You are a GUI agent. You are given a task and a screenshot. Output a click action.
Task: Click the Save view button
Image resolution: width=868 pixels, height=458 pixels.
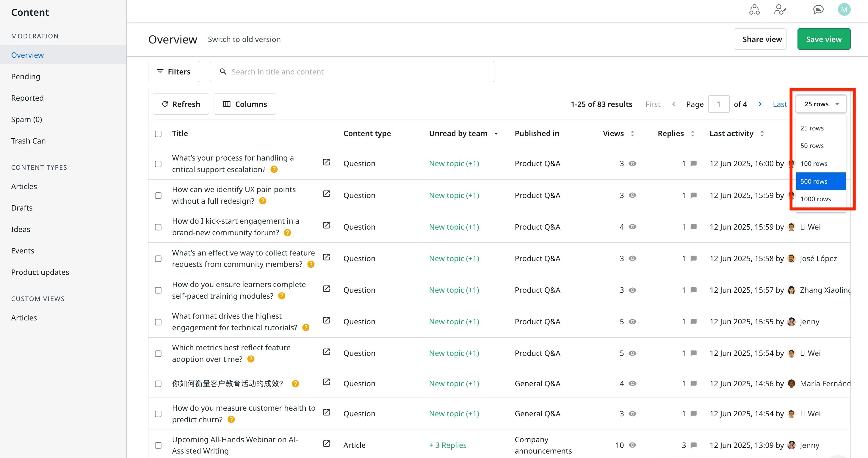(823, 39)
